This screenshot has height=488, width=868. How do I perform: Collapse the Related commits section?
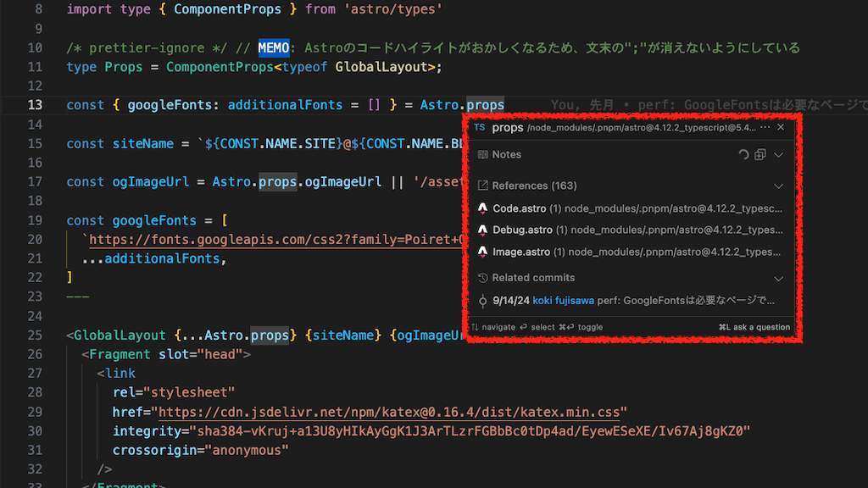pos(778,278)
